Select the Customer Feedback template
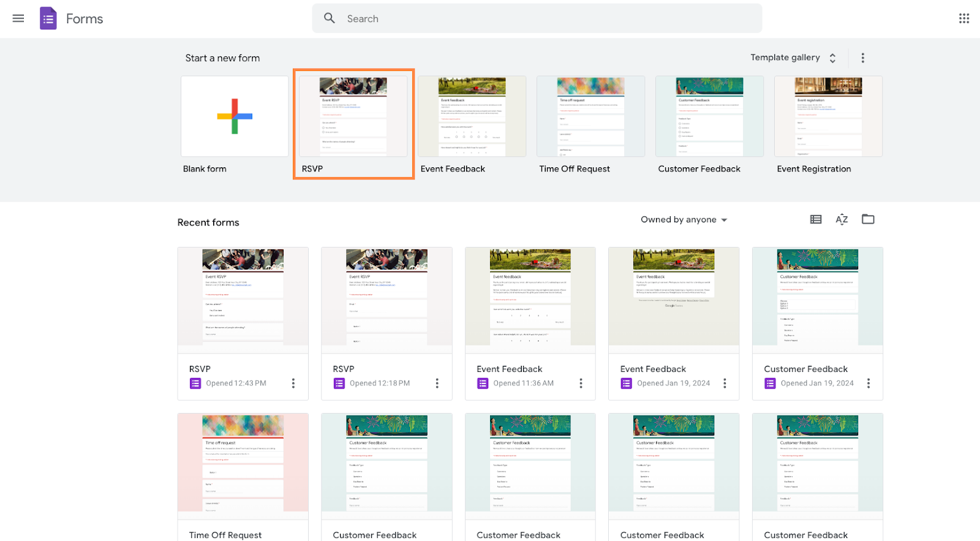The height and width of the screenshot is (541, 980). [x=709, y=116]
